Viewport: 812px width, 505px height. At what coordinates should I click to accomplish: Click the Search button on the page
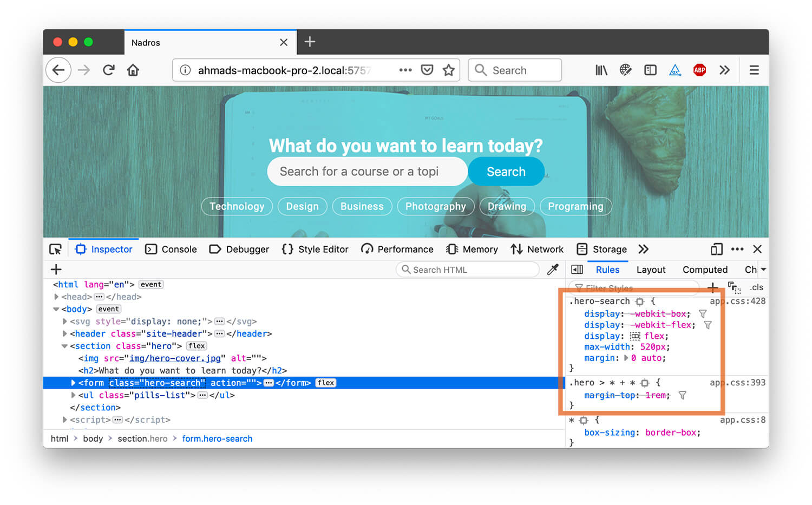coord(506,172)
